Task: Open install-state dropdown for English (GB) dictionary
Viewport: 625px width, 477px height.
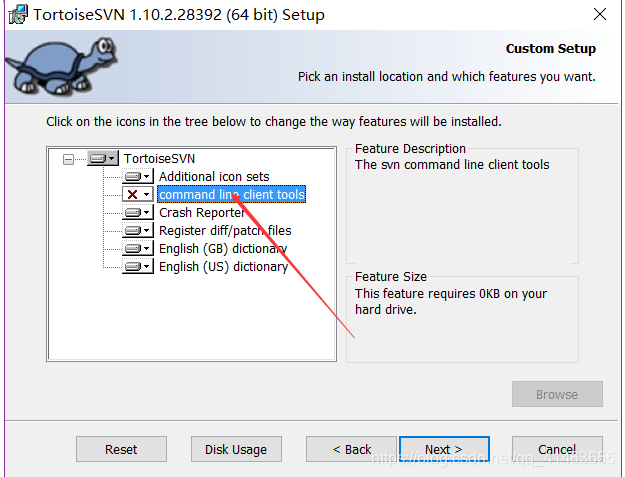Action: [x=138, y=248]
